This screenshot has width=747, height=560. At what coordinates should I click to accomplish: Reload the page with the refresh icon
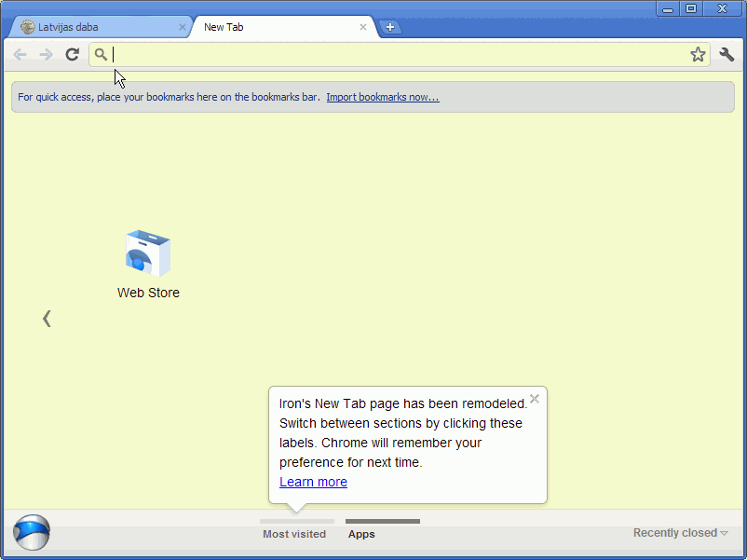click(x=72, y=55)
